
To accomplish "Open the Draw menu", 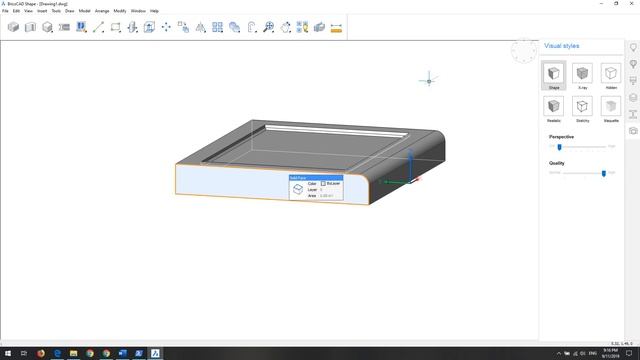I will 70,11.
